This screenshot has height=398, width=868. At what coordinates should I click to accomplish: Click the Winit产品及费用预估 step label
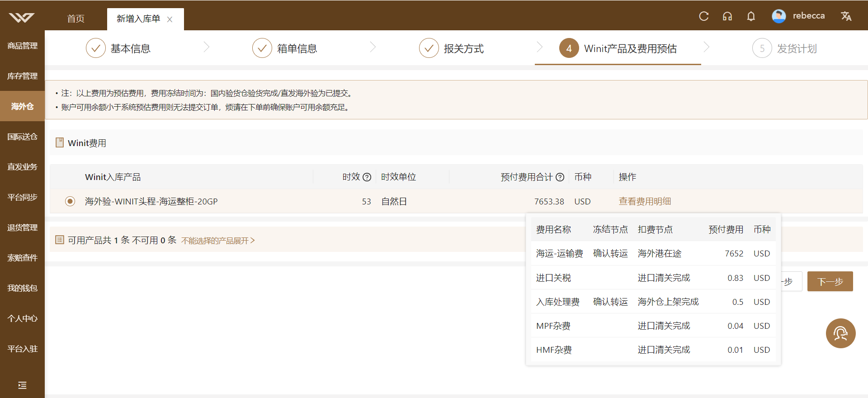click(630, 48)
